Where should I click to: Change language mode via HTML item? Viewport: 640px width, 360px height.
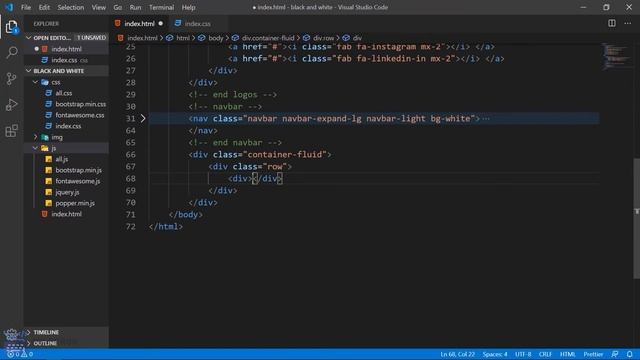[x=567, y=354]
